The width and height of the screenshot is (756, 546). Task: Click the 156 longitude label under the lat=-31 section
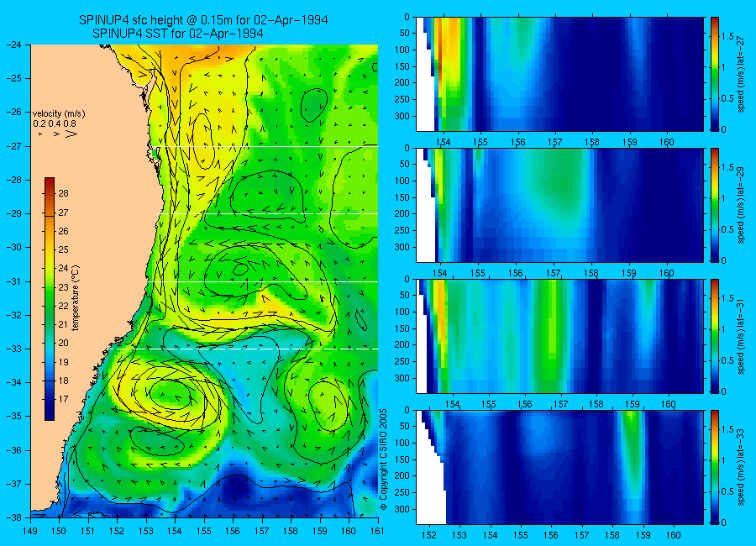(524, 404)
